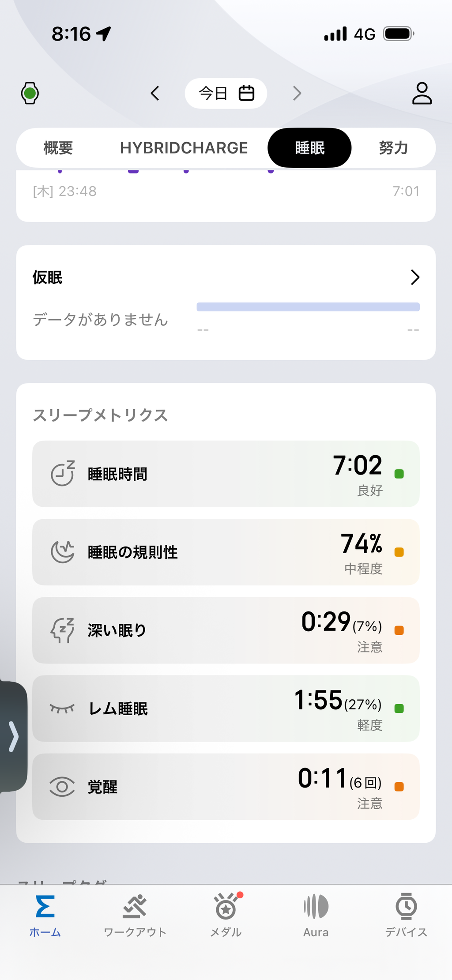Open the user profile icon

point(422,93)
